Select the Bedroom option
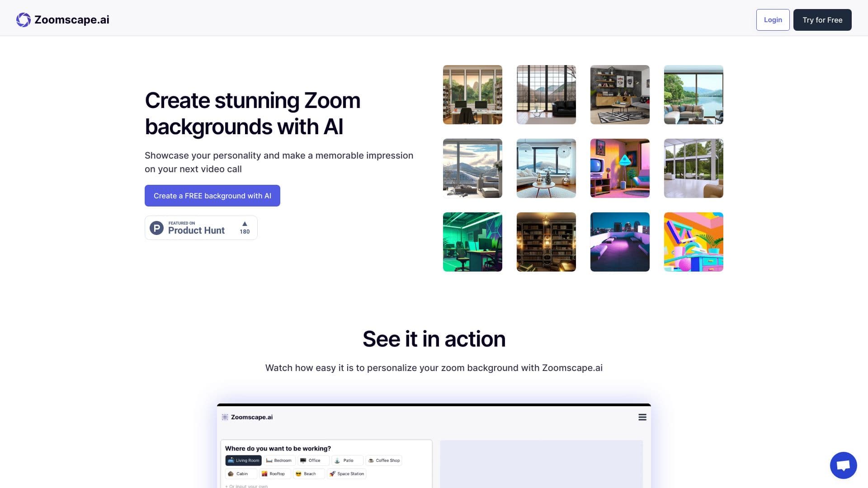 click(279, 460)
